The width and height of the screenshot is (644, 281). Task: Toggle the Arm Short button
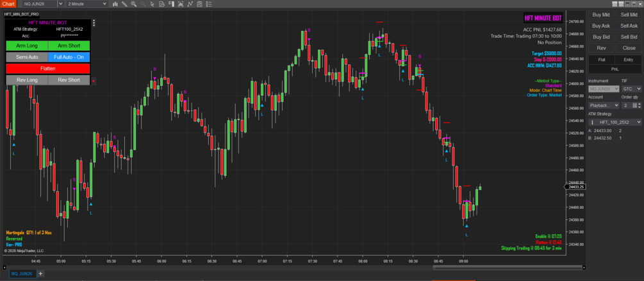(x=69, y=46)
